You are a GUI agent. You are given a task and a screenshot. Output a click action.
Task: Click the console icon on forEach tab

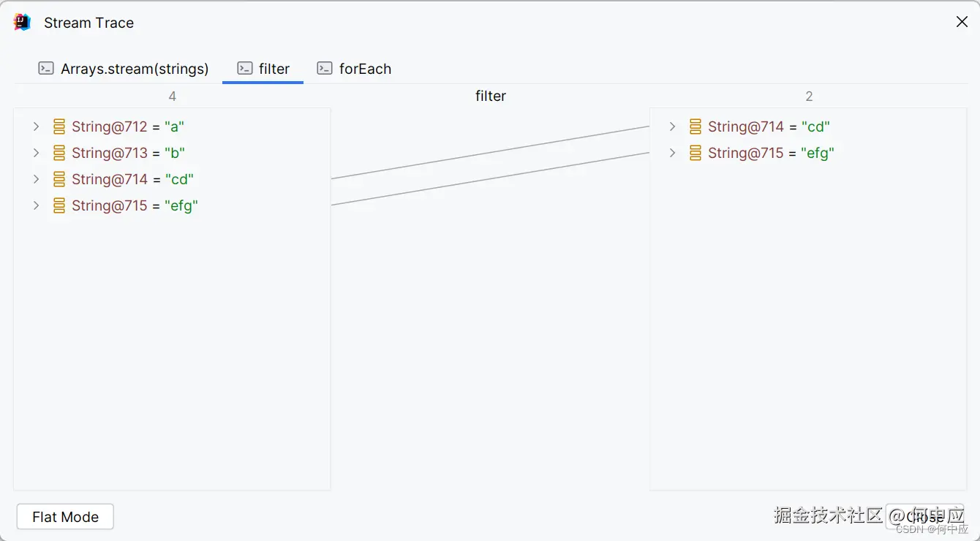(325, 69)
